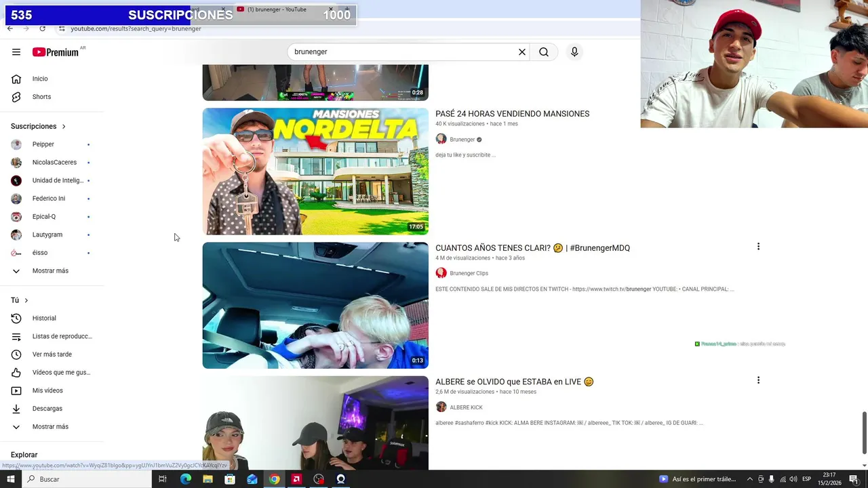Click the Explorar section heading
This screenshot has height=488, width=868.
coord(24,455)
